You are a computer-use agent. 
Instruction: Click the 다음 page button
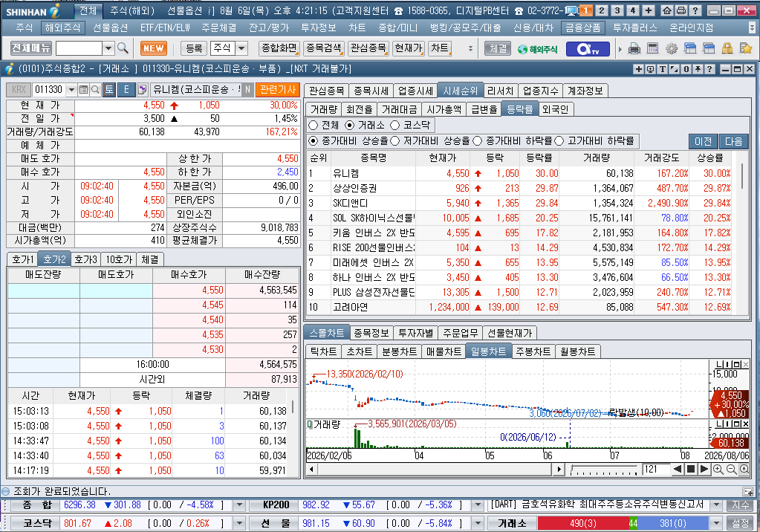coord(734,141)
